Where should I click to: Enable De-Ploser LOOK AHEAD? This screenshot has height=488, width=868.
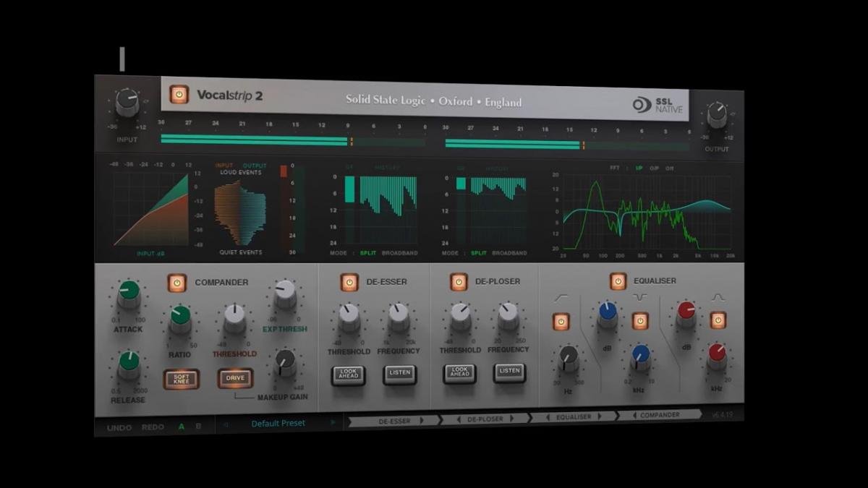point(460,374)
